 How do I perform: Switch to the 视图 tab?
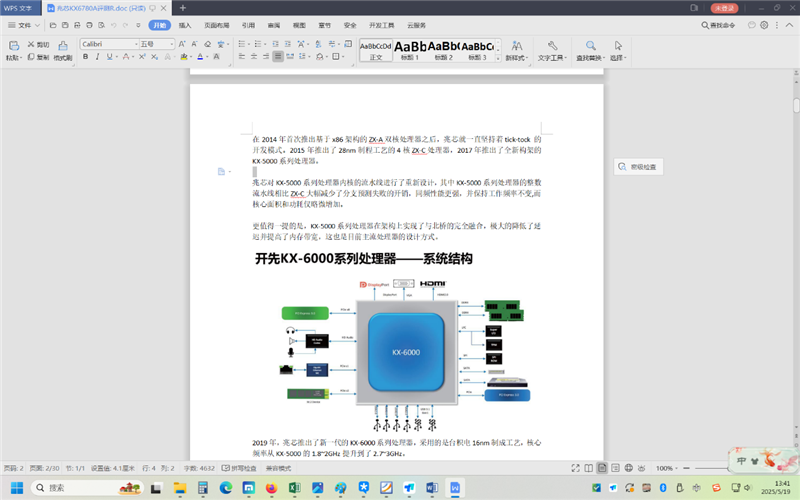point(299,25)
